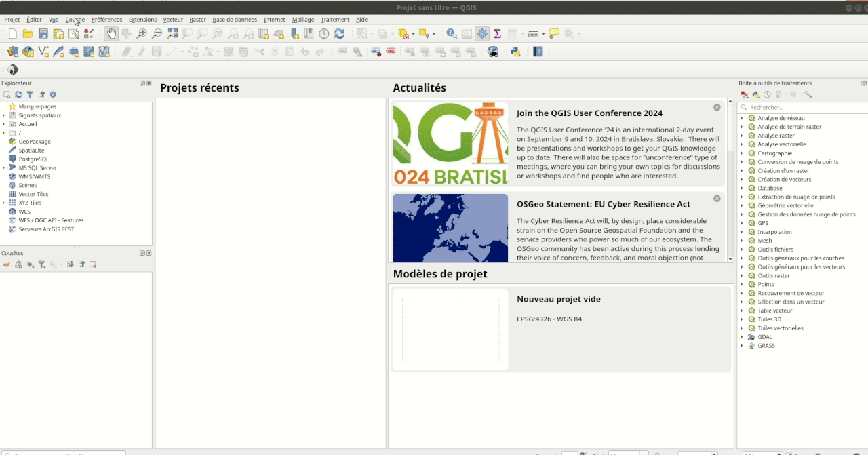Open measure tool dropdown arrow

542,34
